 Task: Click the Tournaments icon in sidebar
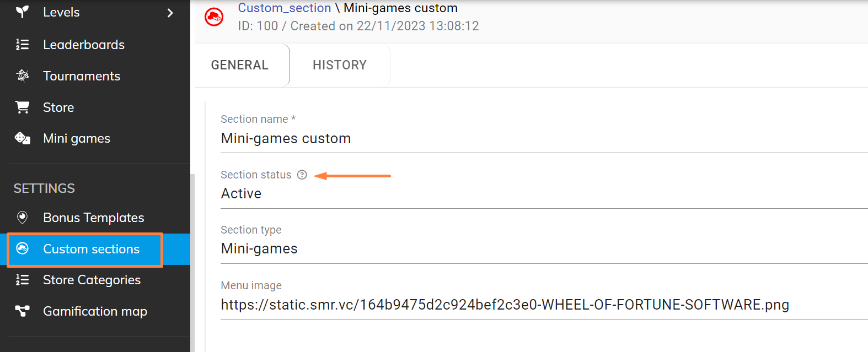[23, 75]
